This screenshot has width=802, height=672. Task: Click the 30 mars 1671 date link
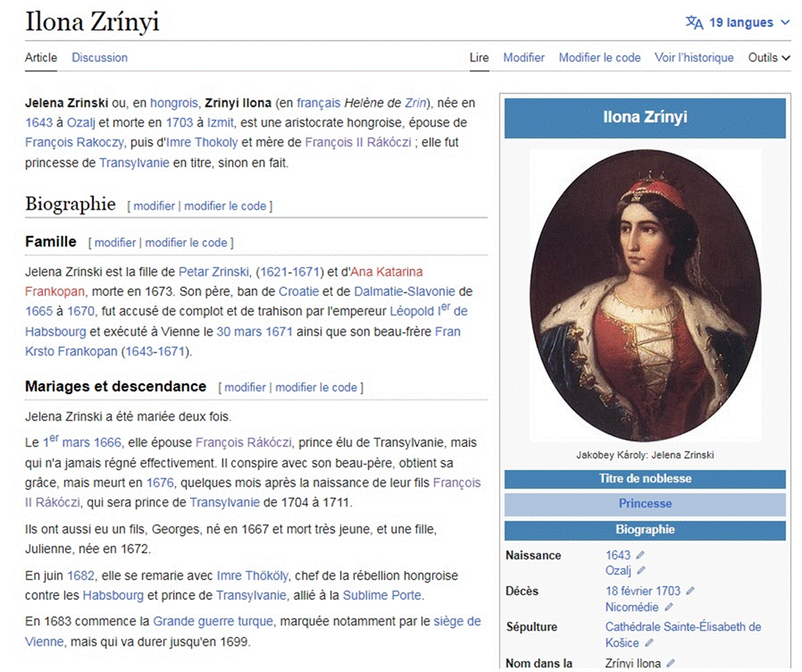pyautogui.click(x=254, y=331)
